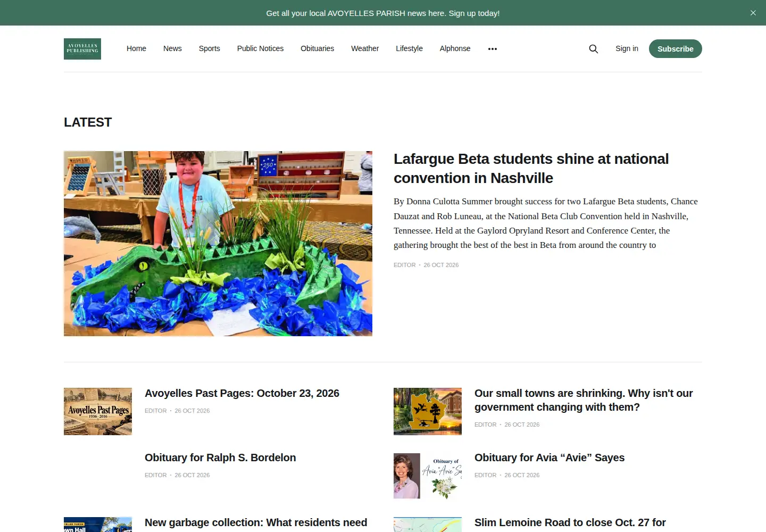The height and width of the screenshot is (532, 766).
Task: Navigate to the Obituaries section
Action: [x=317, y=48]
